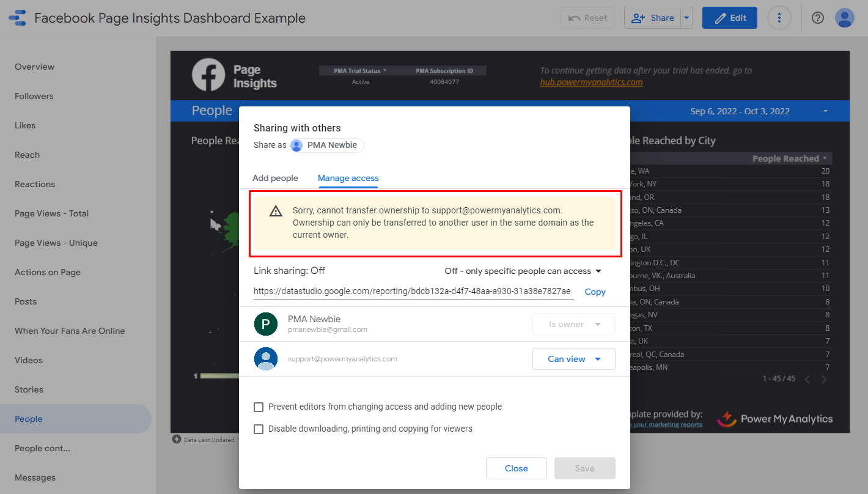
Task: Click the warning triangle icon in alert
Action: click(x=276, y=211)
